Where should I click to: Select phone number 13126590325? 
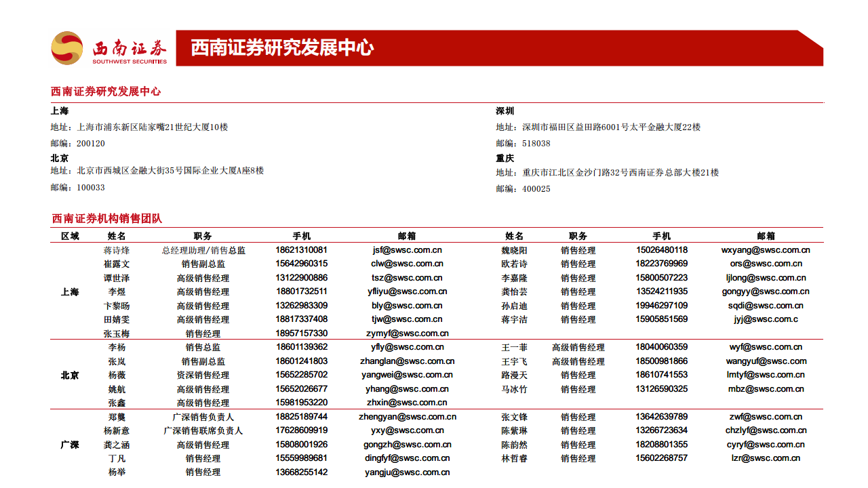(662, 389)
